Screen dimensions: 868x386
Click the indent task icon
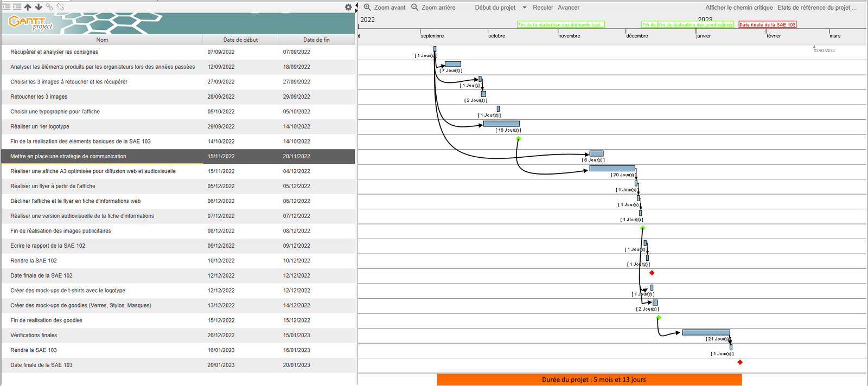click(17, 7)
